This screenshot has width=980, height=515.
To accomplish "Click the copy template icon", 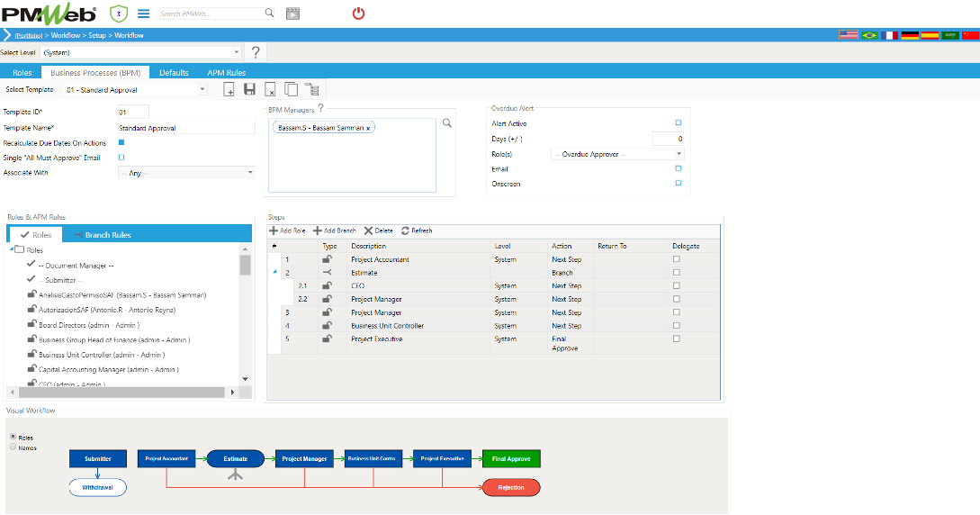I will pos(291,89).
